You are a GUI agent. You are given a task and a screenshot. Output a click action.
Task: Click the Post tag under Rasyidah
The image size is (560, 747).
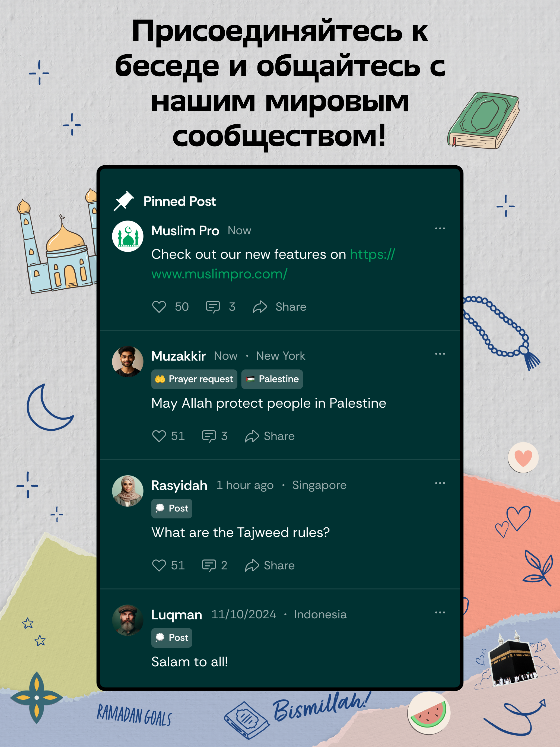click(x=172, y=509)
